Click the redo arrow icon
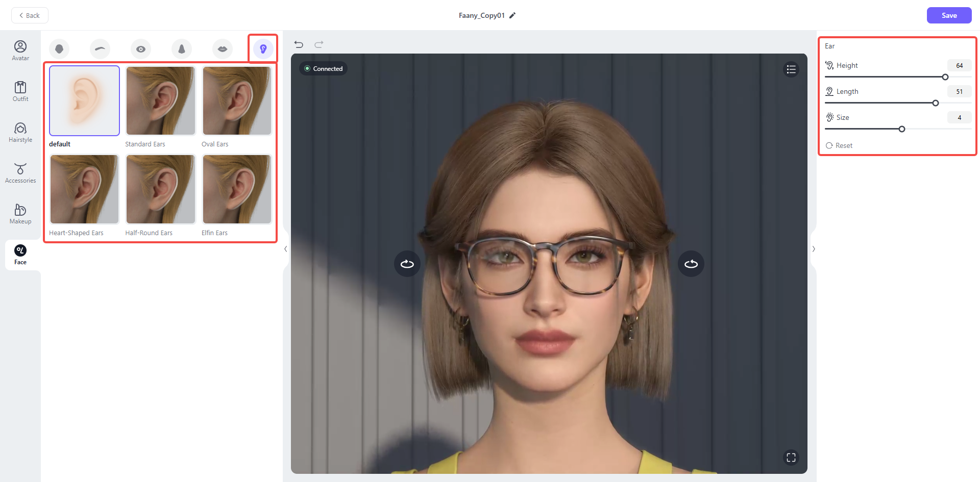The height and width of the screenshot is (482, 980). click(x=319, y=44)
